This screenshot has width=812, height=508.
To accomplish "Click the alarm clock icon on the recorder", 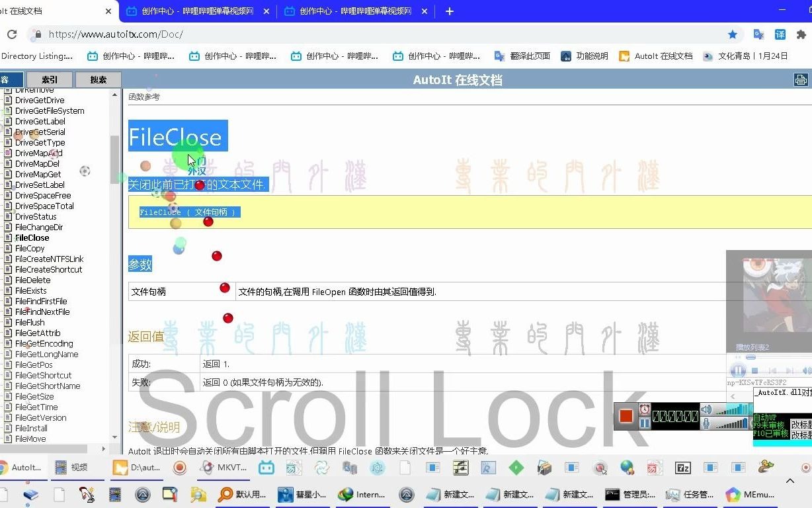I will (644, 409).
